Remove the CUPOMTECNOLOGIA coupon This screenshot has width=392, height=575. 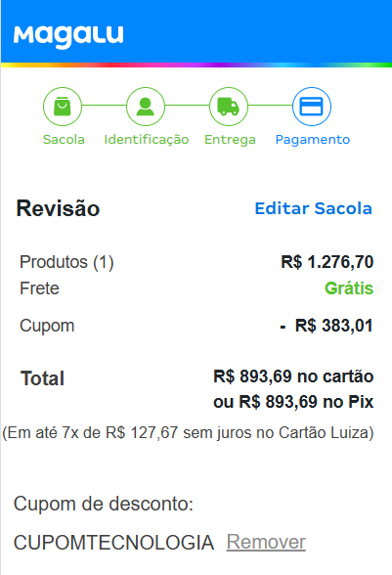click(x=266, y=542)
